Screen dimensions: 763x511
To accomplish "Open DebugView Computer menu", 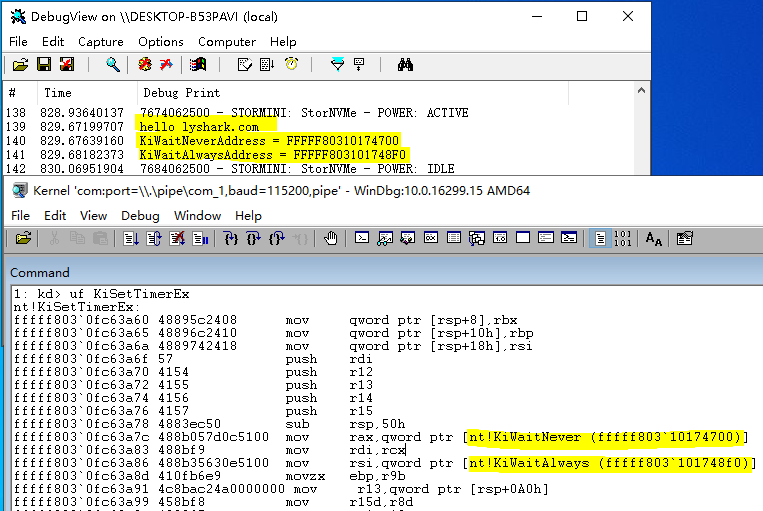I will tap(227, 42).
